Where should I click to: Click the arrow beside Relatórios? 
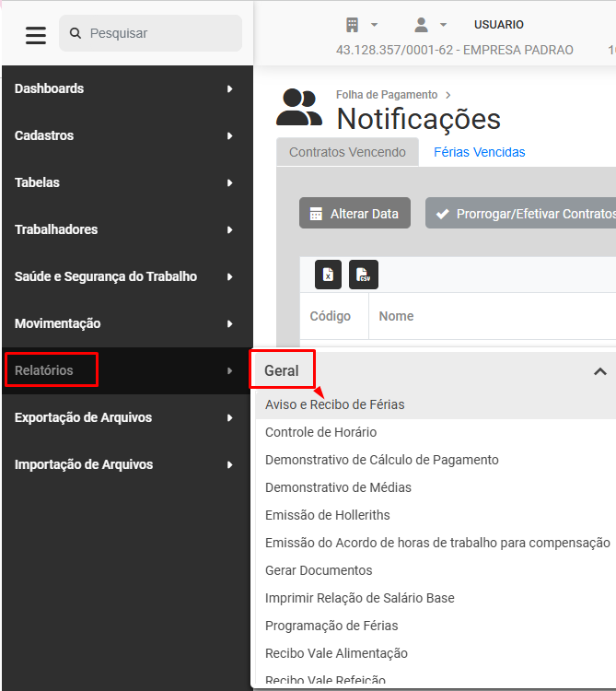click(x=229, y=371)
